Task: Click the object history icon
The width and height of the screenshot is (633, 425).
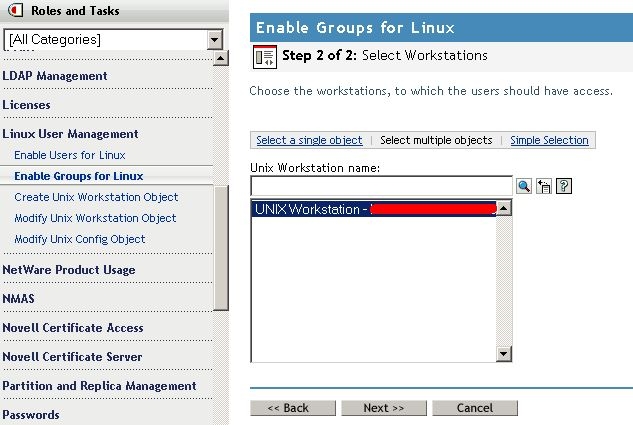Action: pyautogui.click(x=543, y=186)
